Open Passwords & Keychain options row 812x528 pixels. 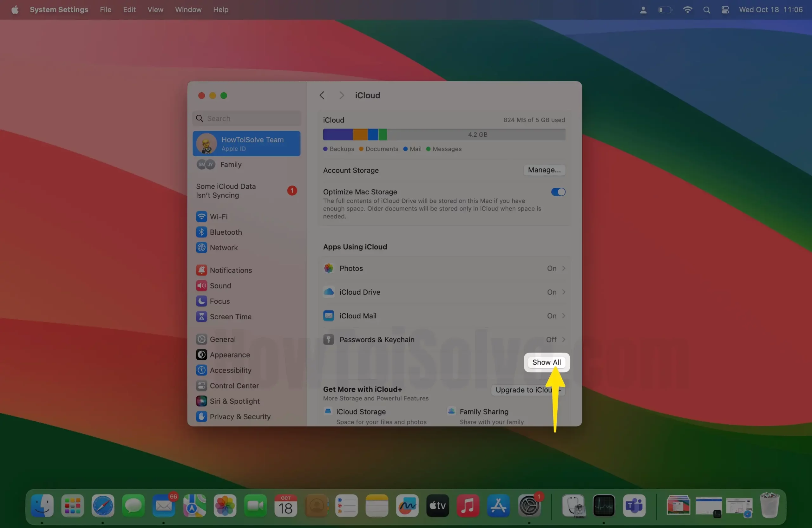click(444, 340)
